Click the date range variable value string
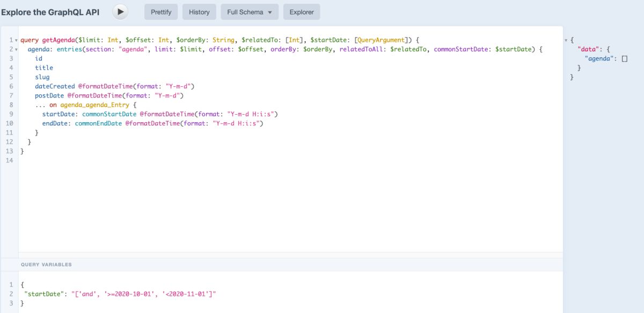Viewport: 644px width, 313px height. pos(143,294)
